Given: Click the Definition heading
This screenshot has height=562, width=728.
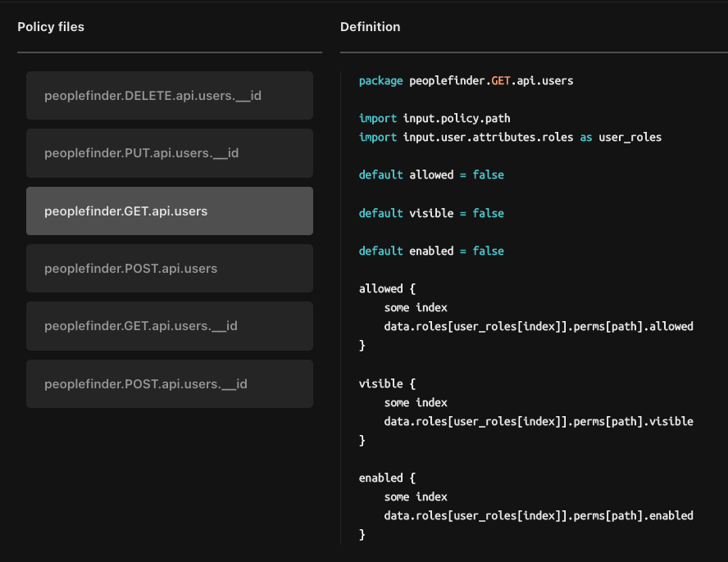Looking at the screenshot, I should (370, 27).
